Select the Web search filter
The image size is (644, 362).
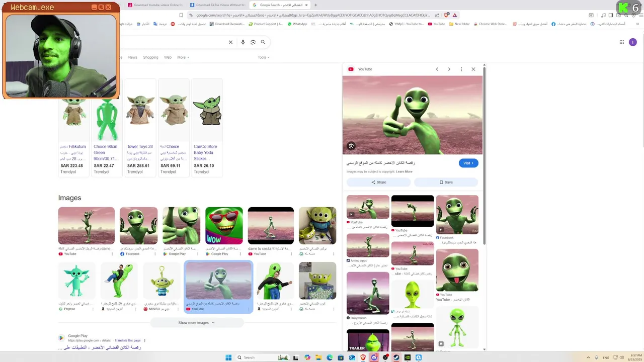tap(168, 57)
